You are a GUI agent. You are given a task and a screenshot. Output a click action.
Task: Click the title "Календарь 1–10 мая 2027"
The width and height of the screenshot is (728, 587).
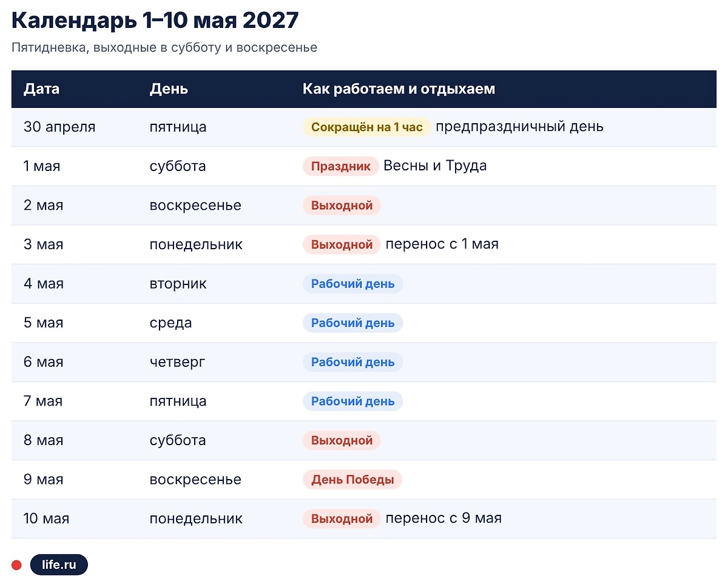click(x=155, y=21)
